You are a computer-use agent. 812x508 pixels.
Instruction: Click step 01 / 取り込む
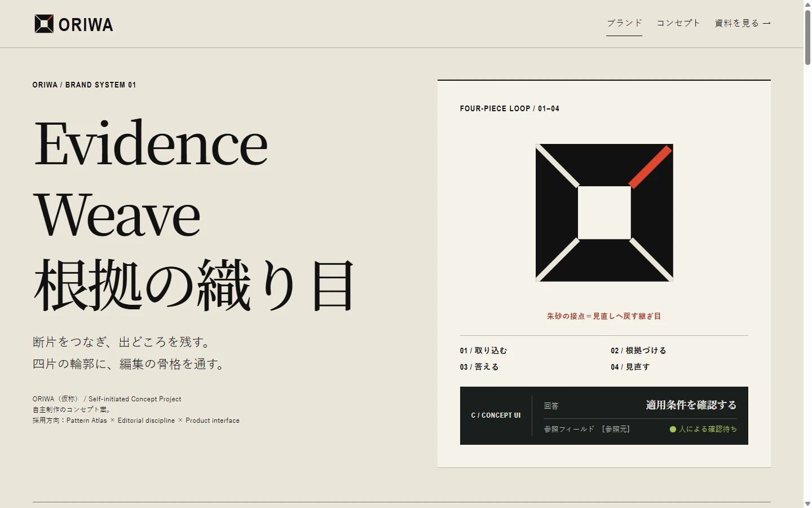(x=483, y=351)
